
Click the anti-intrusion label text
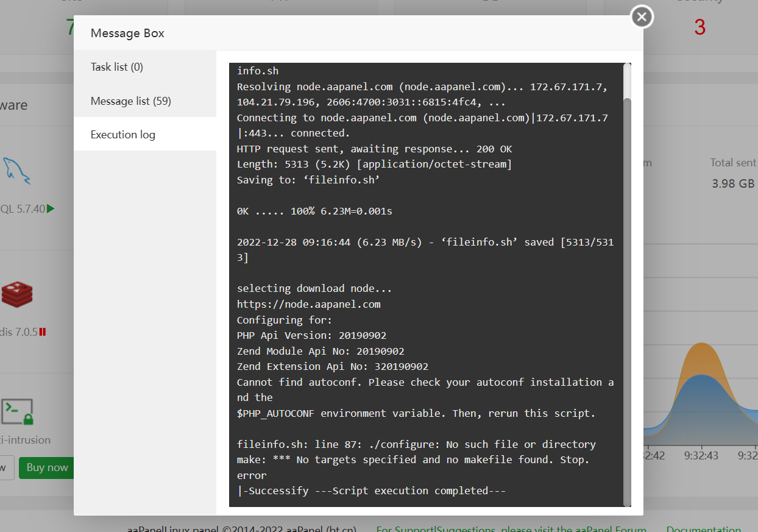26,440
